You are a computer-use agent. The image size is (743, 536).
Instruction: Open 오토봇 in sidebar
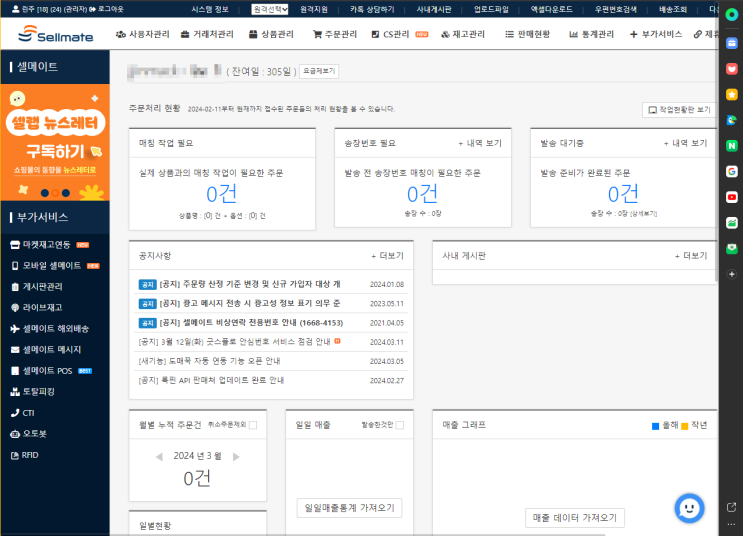28,434
